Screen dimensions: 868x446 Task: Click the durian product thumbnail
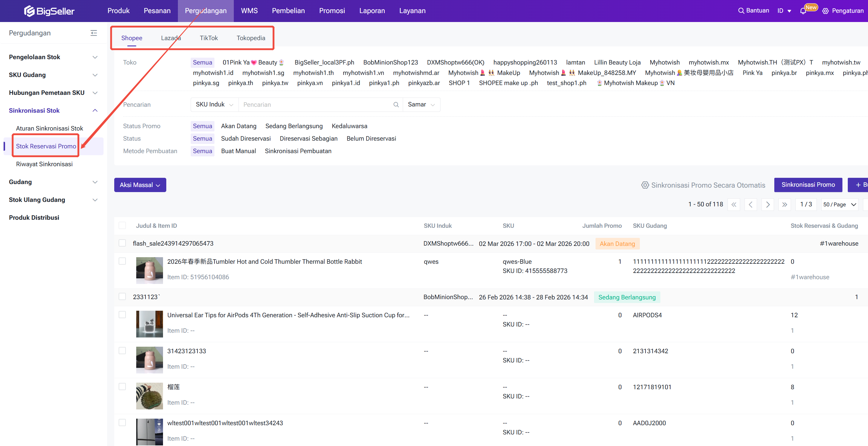149,396
